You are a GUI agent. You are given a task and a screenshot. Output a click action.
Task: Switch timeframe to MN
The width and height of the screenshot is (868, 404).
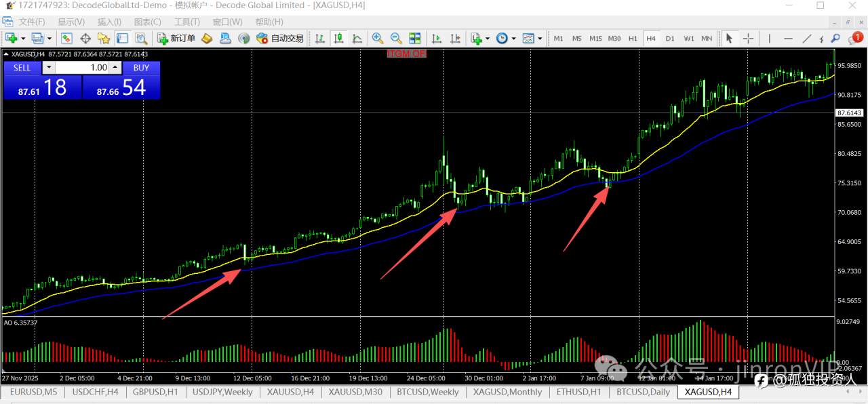[707, 39]
